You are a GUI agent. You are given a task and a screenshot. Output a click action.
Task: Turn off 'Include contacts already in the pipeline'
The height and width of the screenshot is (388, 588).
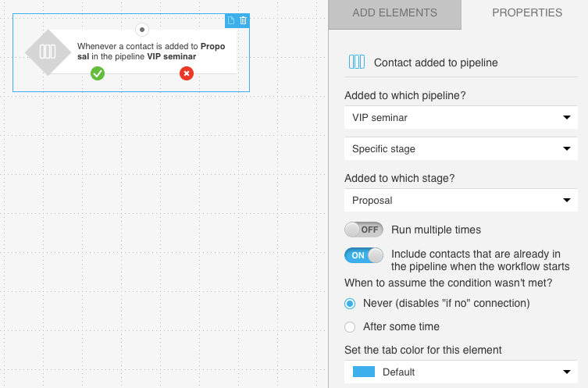364,255
